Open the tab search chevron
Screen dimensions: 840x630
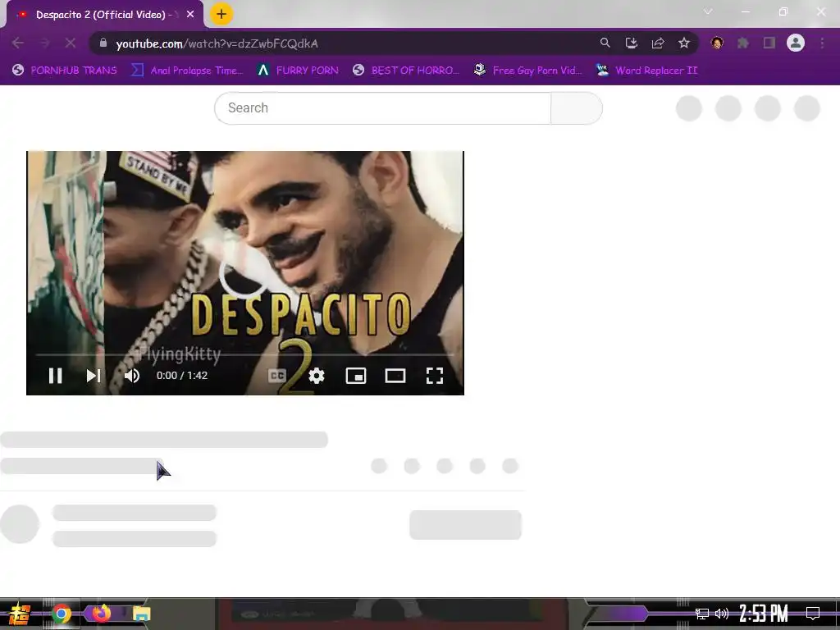tap(708, 11)
